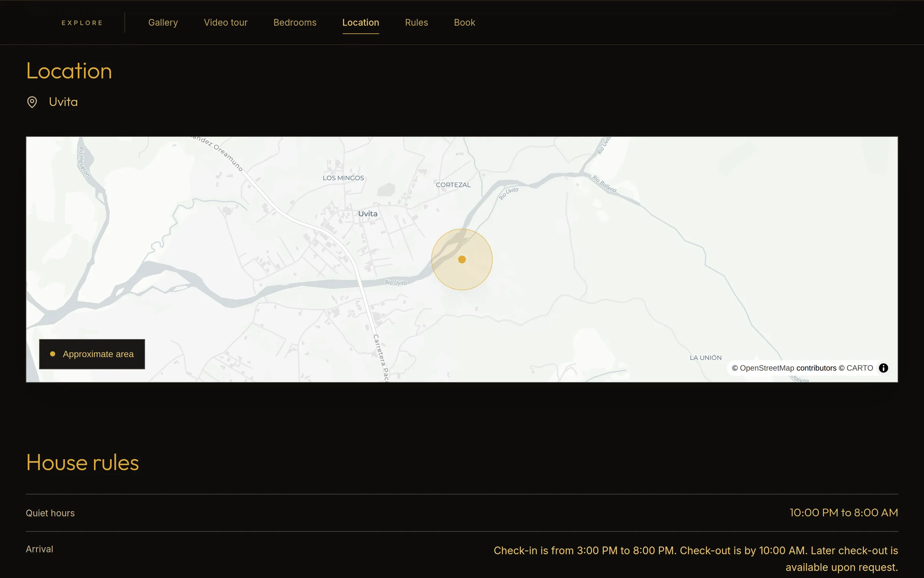Click the map attribution info icon
924x578 pixels.
click(x=884, y=368)
